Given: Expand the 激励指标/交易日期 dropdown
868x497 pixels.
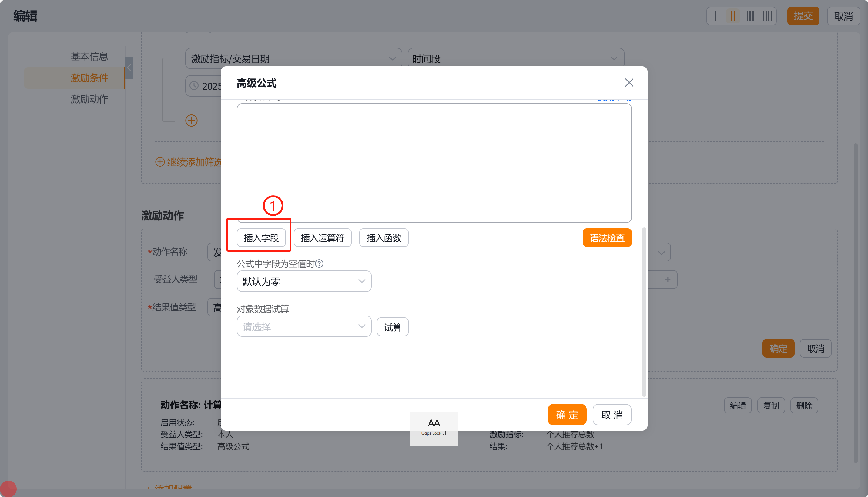Looking at the screenshot, I should click(x=293, y=59).
